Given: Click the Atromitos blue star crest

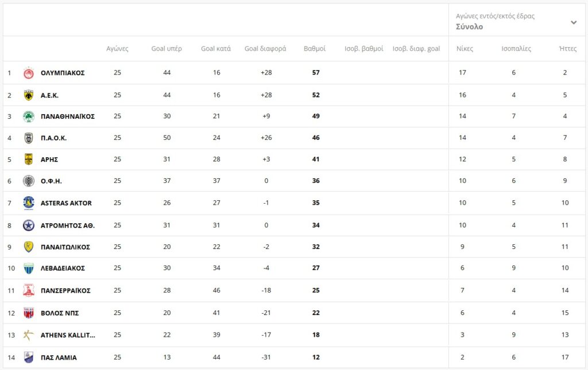Looking at the screenshot, I should point(29,225).
